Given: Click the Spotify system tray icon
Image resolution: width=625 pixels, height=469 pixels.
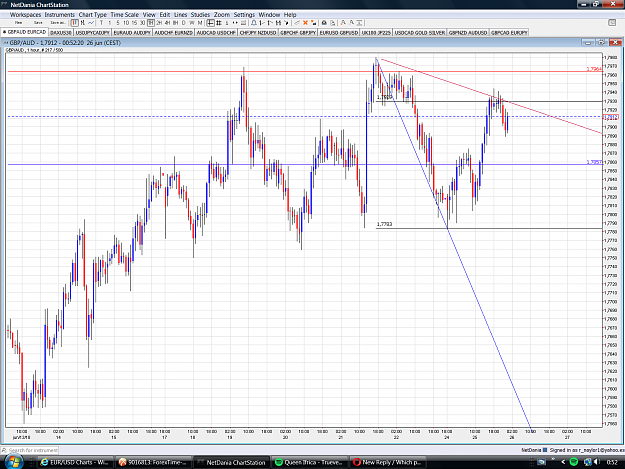Looking at the screenshot, I should pos(574,462).
